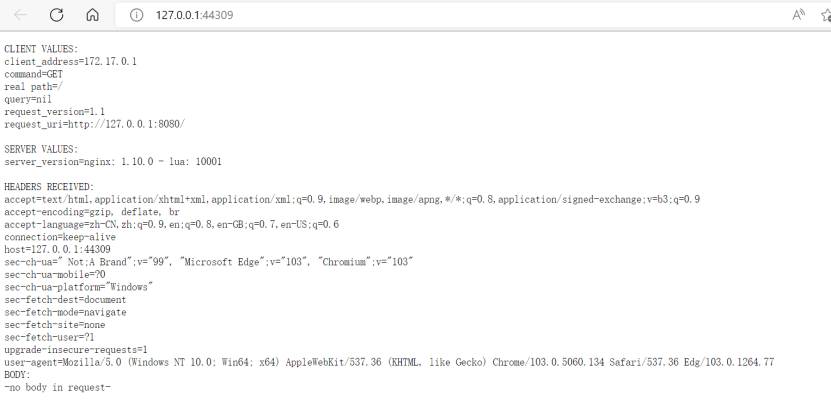
Task: Click the SERVER VALUES heading
Action: pos(41,149)
